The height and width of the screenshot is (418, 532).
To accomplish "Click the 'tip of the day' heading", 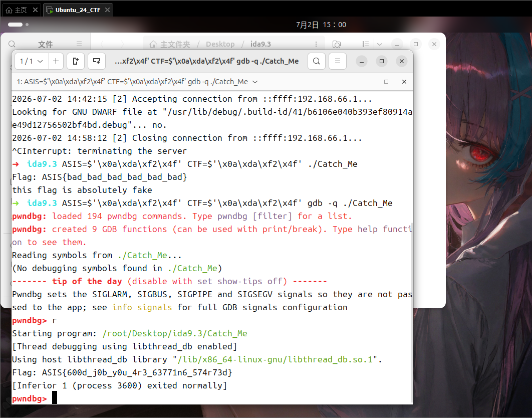I will (x=87, y=281).
